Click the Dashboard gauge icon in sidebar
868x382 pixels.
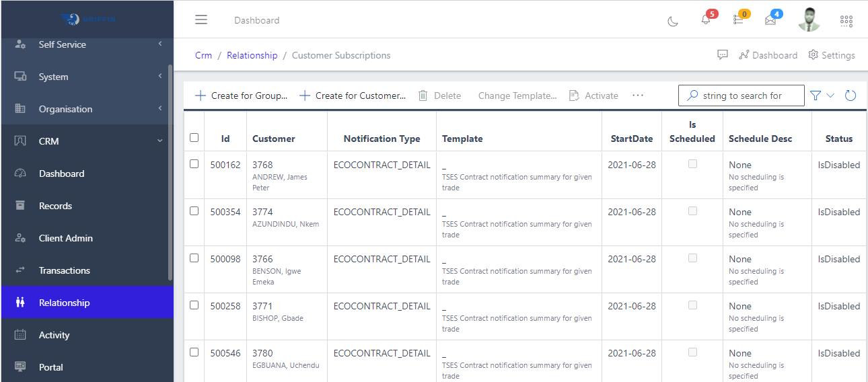click(20, 174)
